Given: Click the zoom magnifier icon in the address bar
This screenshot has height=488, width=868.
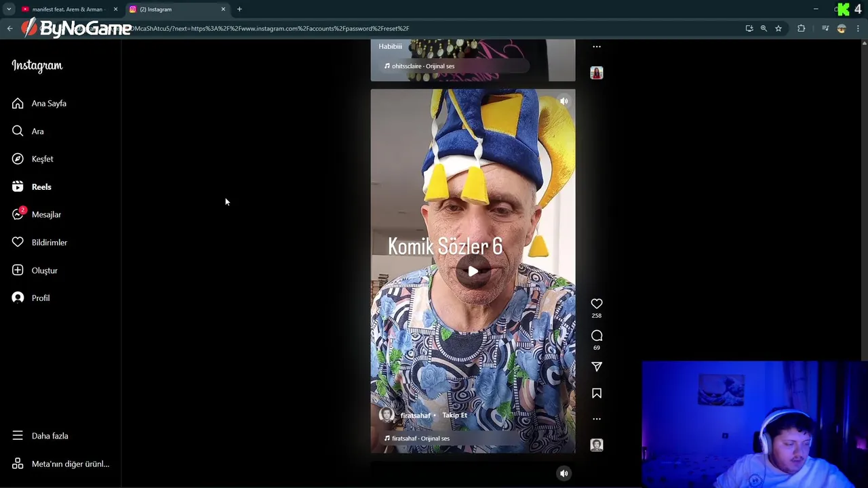Looking at the screenshot, I should 764,28.
